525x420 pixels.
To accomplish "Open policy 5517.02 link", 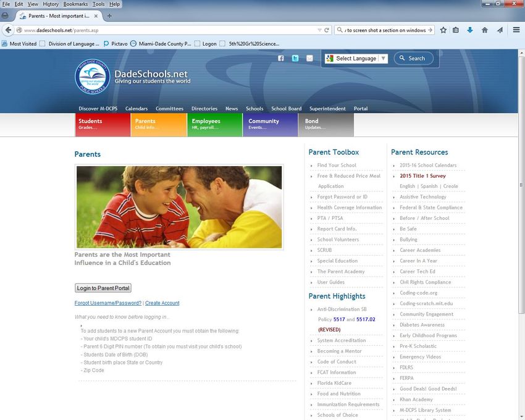I will coord(366,319).
